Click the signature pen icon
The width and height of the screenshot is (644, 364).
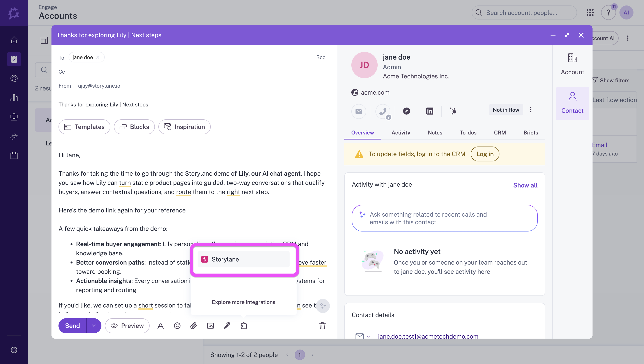tap(227, 326)
